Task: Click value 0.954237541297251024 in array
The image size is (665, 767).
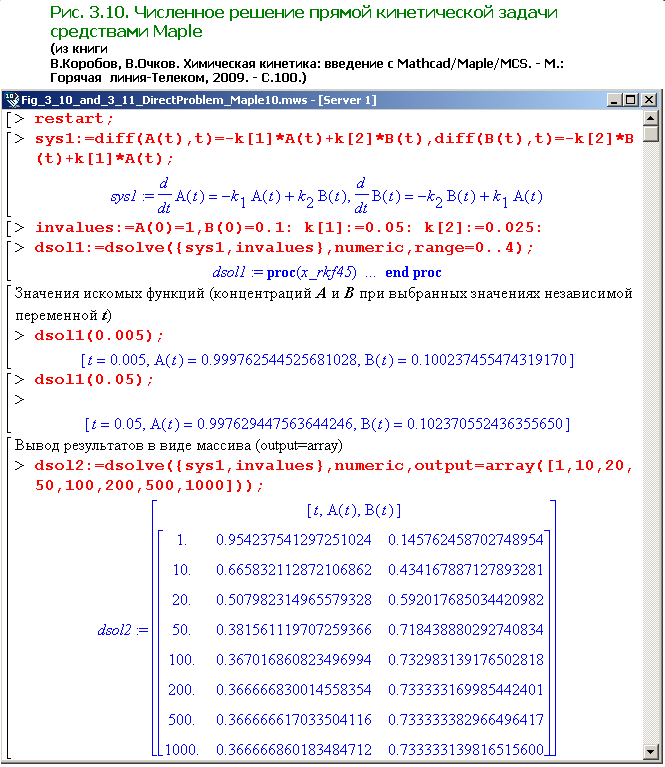Action: (294, 540)
